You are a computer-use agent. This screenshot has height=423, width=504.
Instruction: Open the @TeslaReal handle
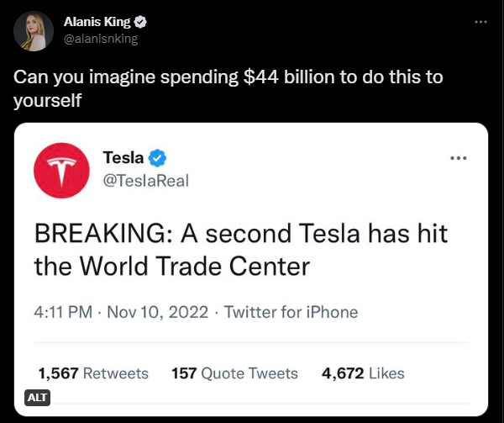[x=144, y=181]
